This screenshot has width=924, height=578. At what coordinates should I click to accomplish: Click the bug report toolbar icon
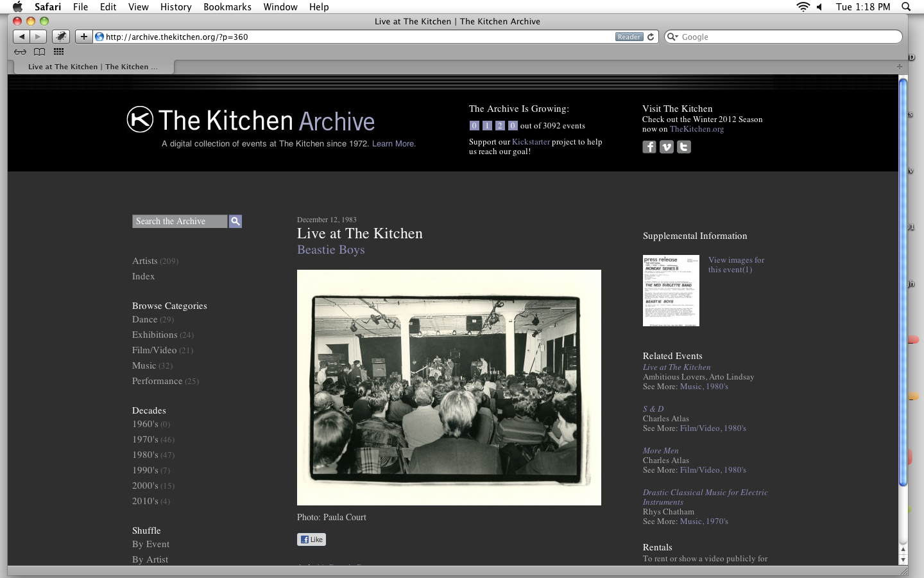coord(61,37)
